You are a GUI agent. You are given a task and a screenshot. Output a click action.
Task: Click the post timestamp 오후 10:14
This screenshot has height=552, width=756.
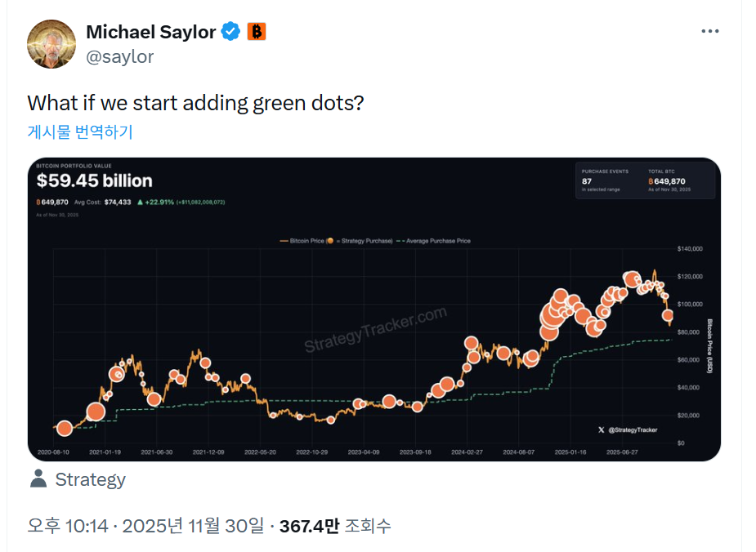[68, 526]
